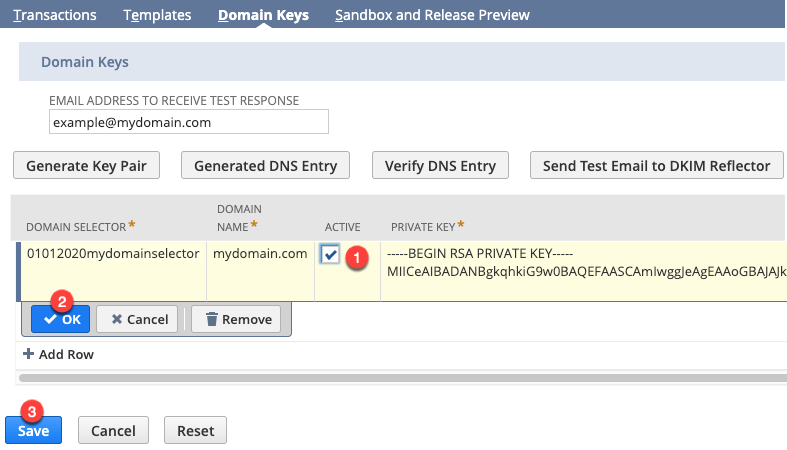
Task: Click the Verify DNS Entry button
Action: pyautogui.click(x=440, y=166)
